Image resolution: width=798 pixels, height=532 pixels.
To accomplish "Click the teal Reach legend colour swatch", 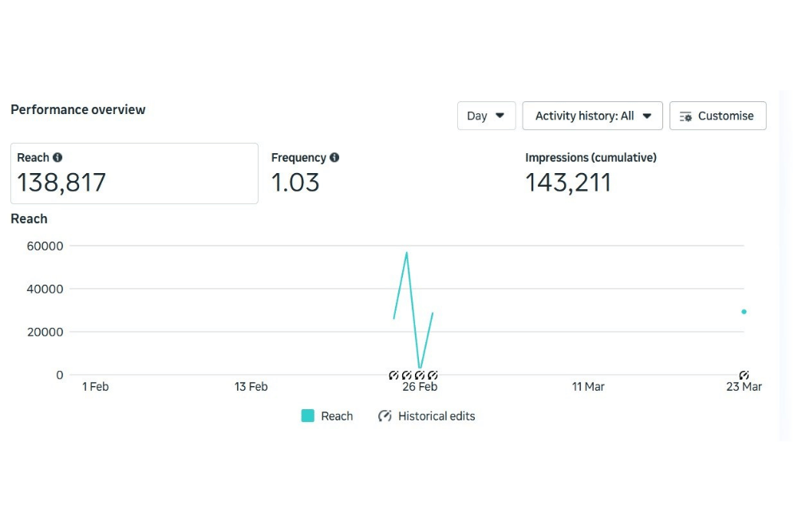I will [x=308, y=416].
